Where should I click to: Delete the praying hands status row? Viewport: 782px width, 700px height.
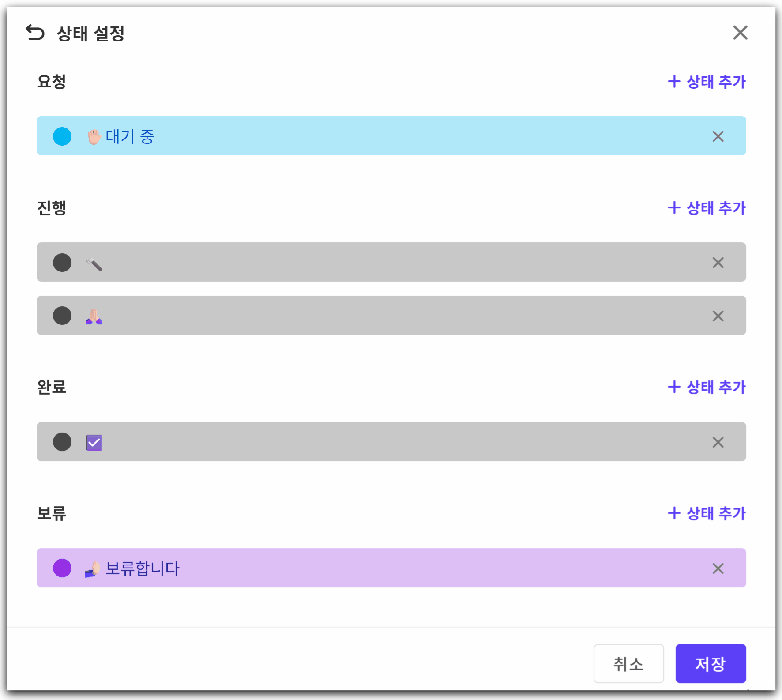(x=718, y=316)
